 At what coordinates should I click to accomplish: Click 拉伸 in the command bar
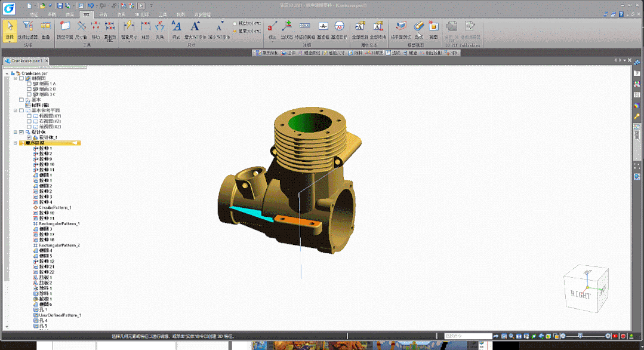pyautogui.click(x=289, y=53)
